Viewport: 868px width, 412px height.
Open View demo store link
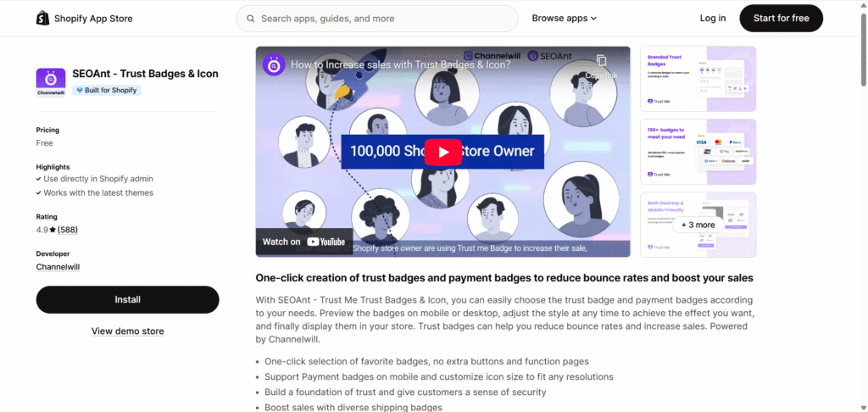pyautogui.click(x=127, y=331)
